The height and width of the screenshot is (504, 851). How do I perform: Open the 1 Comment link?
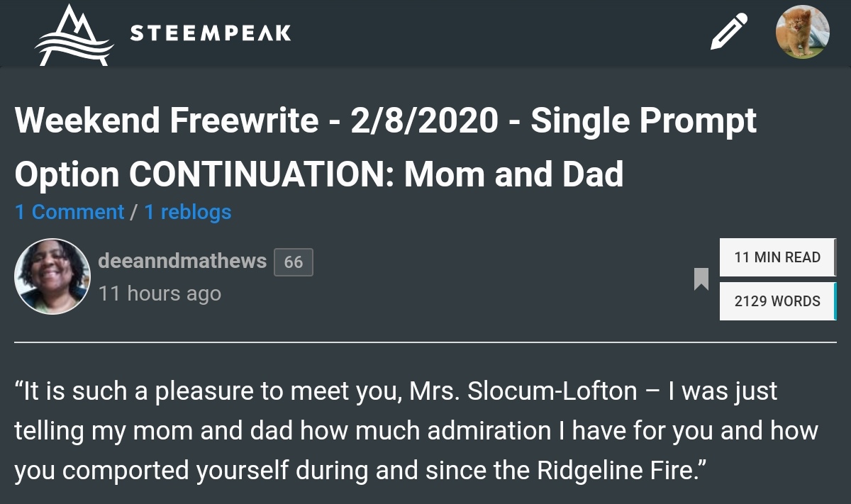[x=69, y=212]
